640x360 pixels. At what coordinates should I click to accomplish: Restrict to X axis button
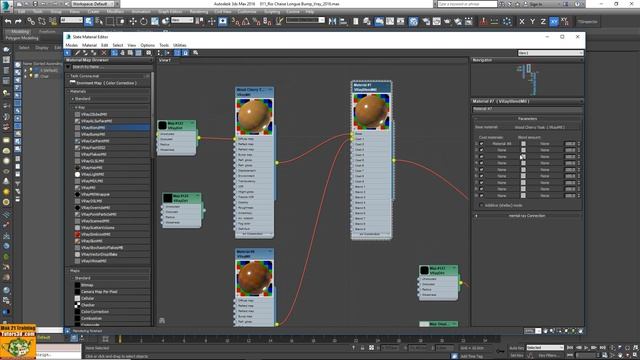[522, 21]
